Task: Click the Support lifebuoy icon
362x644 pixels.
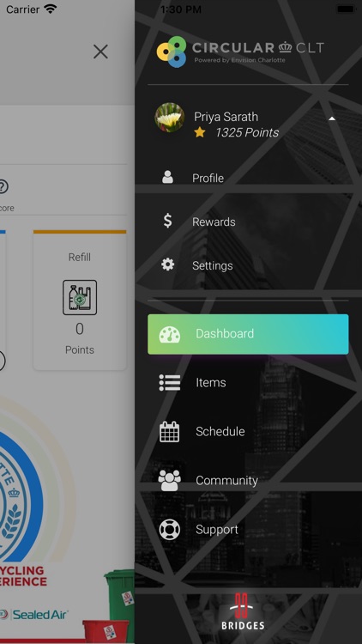Action: point(170,530)
